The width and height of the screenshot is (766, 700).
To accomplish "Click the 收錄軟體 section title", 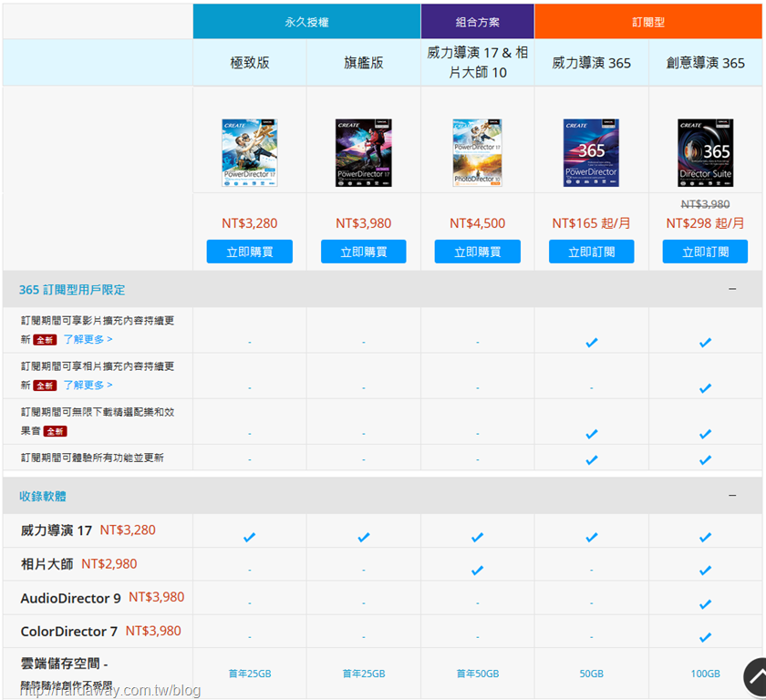I will coord(43,497).
